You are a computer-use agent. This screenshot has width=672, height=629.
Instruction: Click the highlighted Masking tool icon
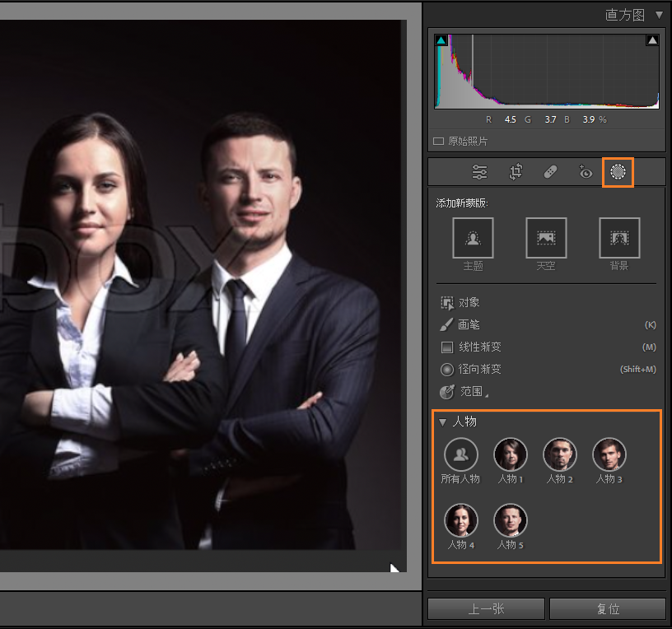pos(618,172)
